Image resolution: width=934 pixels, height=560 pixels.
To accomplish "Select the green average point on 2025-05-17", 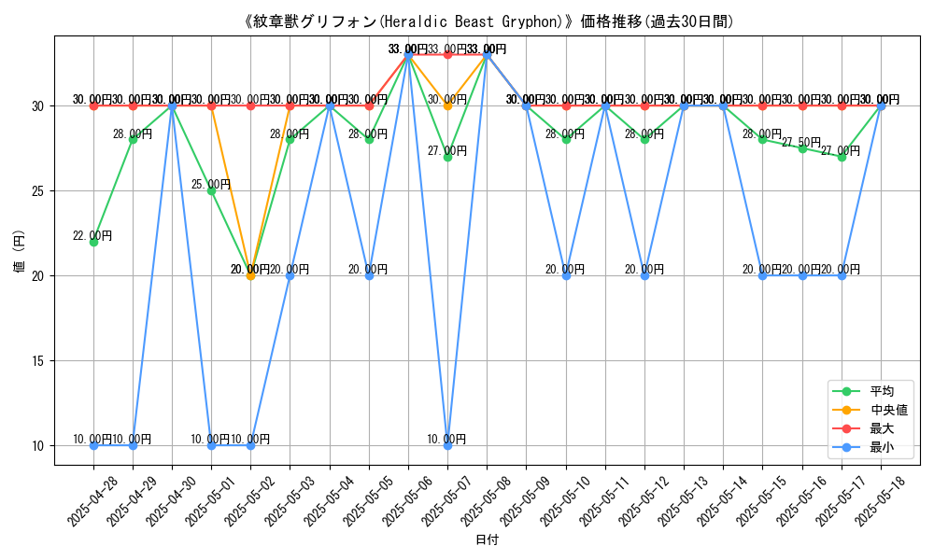I will (842, 157).
